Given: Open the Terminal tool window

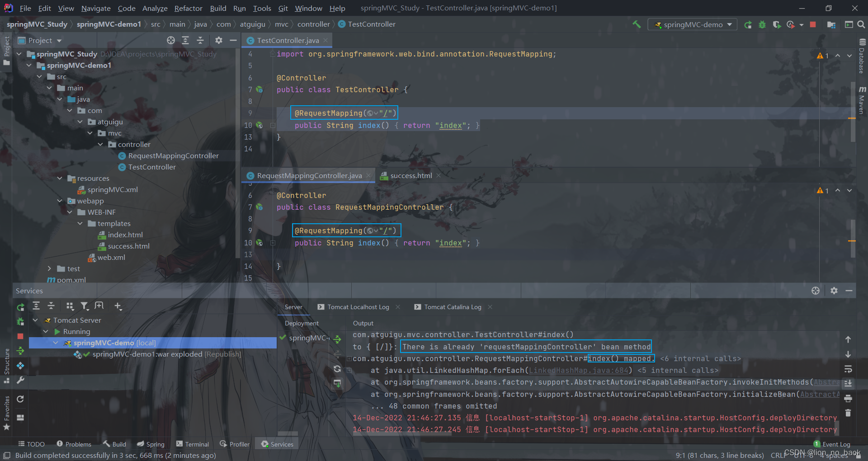Looking at the screenshot, I should pos(193,444).
